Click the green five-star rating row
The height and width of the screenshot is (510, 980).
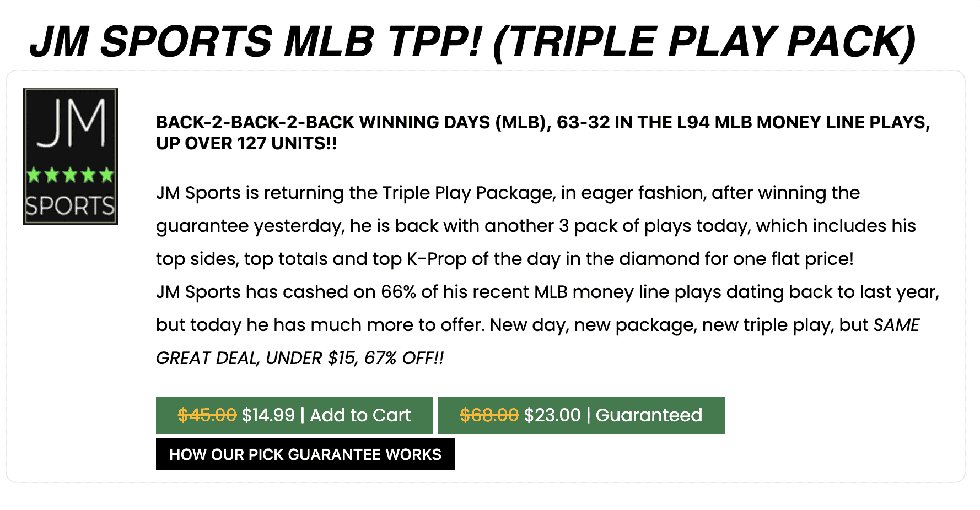pyautogui.click(x=70, y=176)
